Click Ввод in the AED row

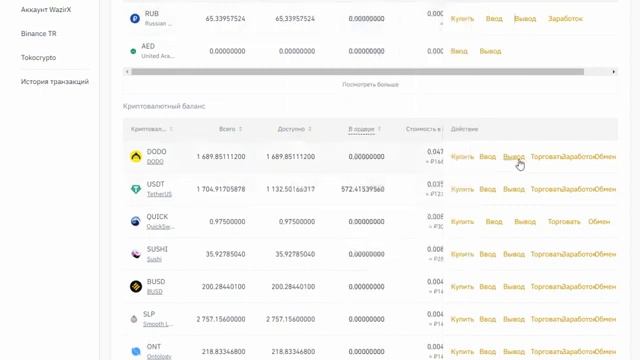(x=459, y=51)
